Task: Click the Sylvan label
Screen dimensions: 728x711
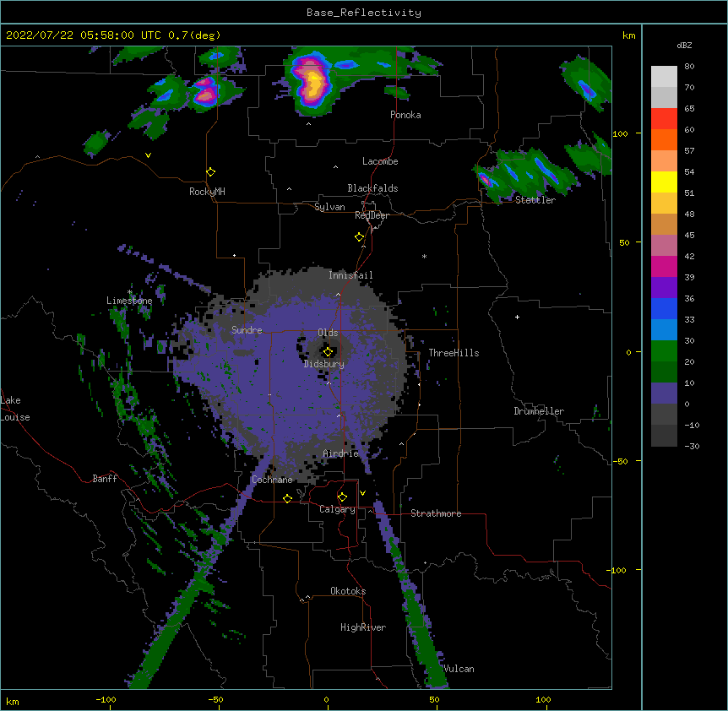Action: click(x=329, y=207)
